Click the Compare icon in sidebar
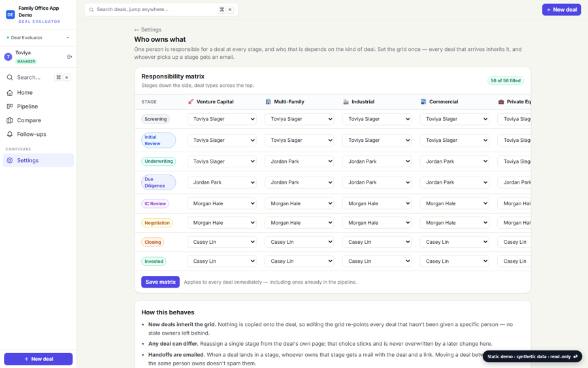The height and width of the screenshot is (368, 588). point(10,120)
